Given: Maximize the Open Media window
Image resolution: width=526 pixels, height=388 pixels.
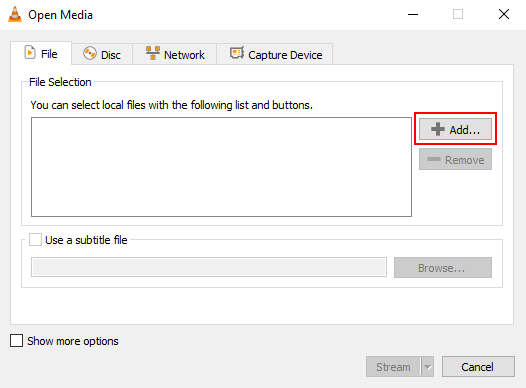Looking at the screenshot, I should coord(458,14).
